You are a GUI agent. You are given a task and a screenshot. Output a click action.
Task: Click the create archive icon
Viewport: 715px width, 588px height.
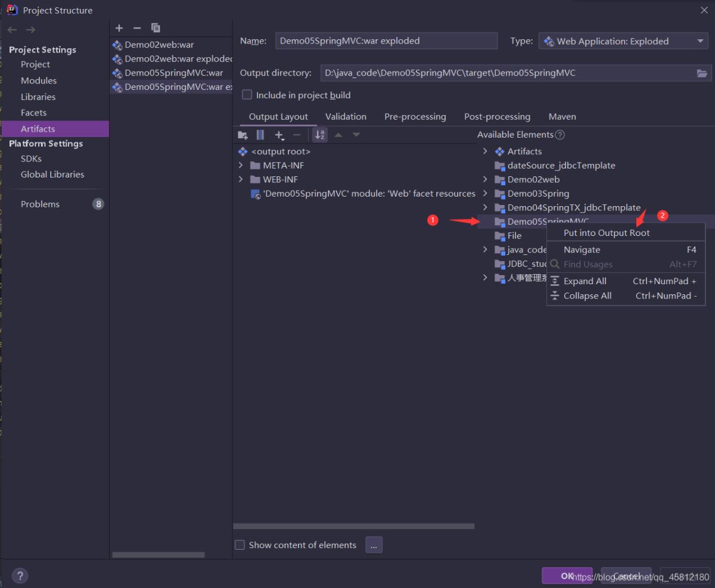click(260, 135)
